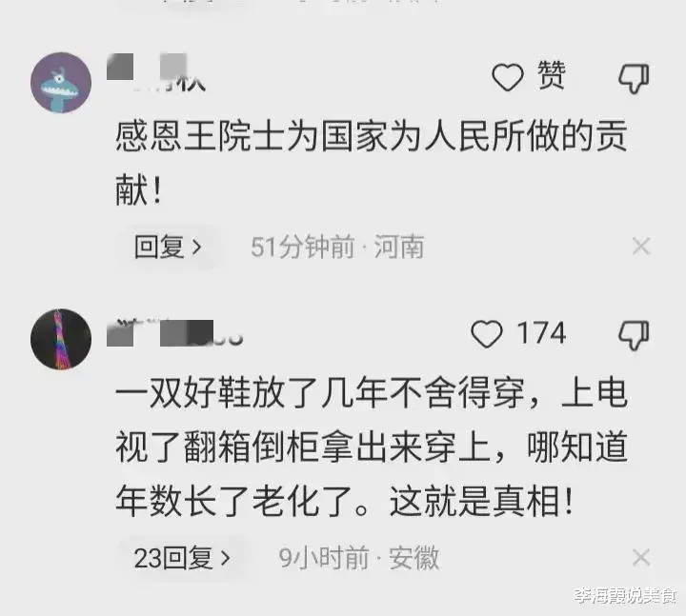Screen dimensions: 686x616
Task: Like the comment with 174 likes
Action: [487, 334]
